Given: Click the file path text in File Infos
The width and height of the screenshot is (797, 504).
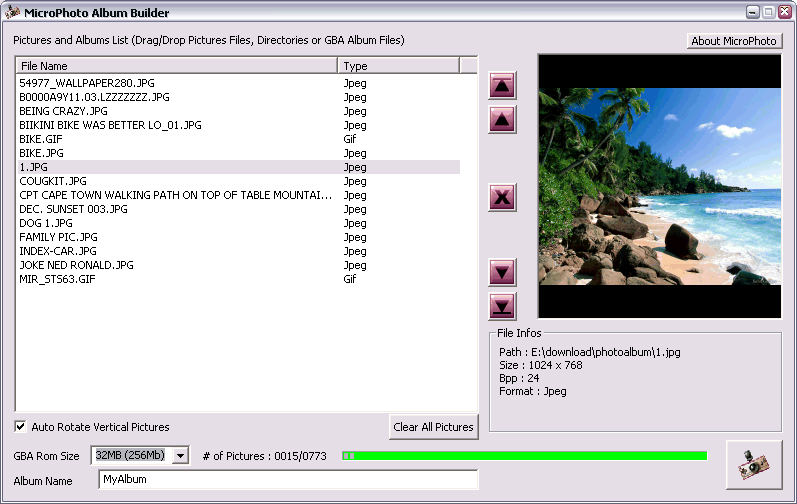Looking at the screenshot, I should [590, 352].
